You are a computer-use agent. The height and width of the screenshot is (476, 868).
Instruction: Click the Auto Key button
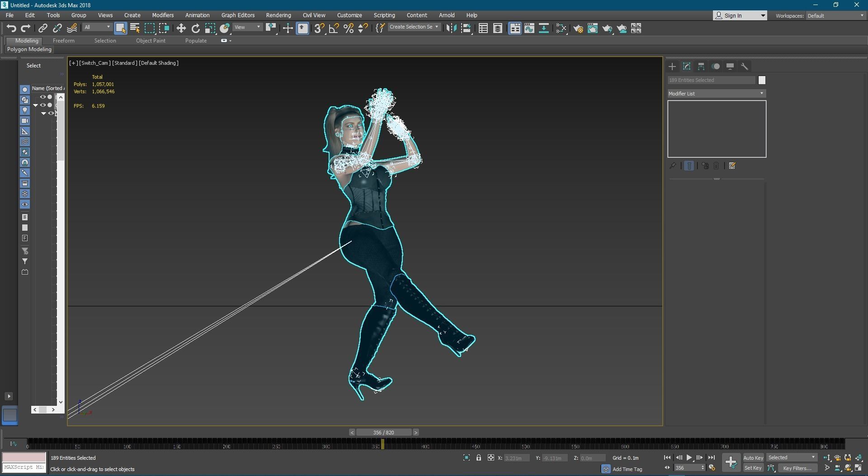[753, 458]
